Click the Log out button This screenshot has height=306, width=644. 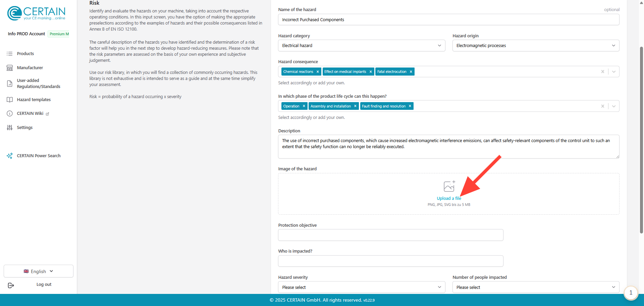tap(44, 285)
